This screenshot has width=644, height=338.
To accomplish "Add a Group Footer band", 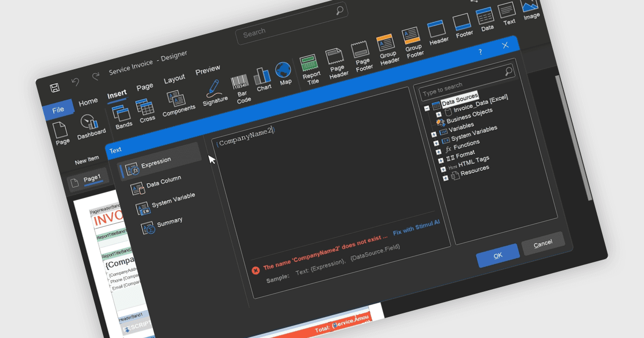I will tap(413, 43).
